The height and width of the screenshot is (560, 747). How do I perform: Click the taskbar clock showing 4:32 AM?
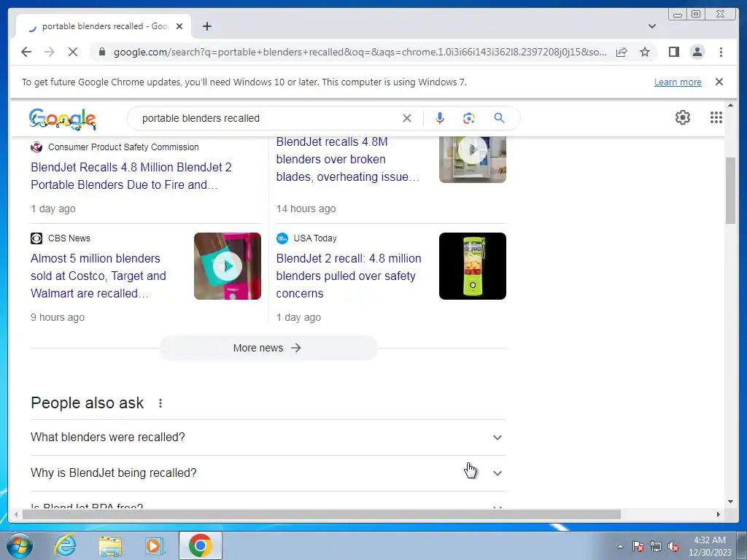click(710, 546)
